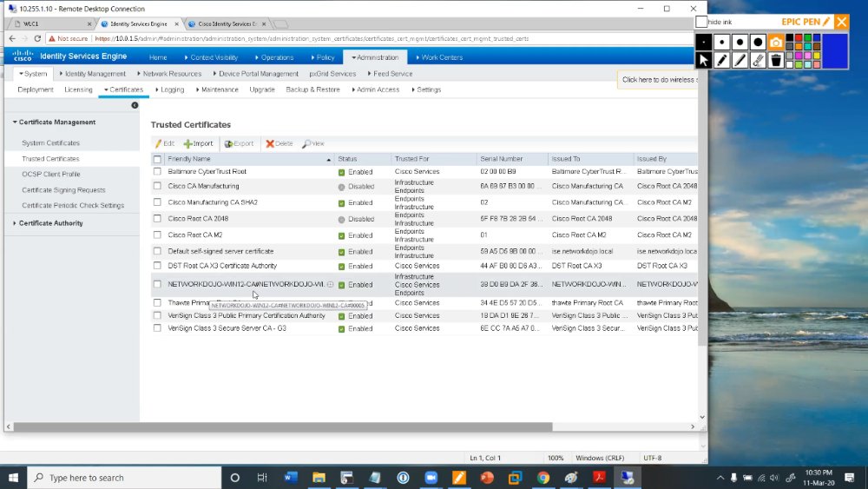
Task: Check the Baltimore CyberTrust Root row checkbox
Action: [157, 172]
